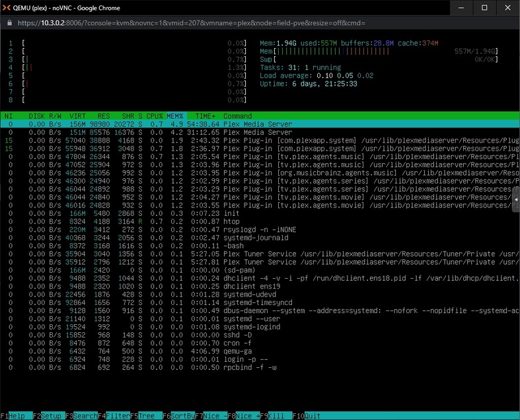Sort by NI column header

(9, 116)
